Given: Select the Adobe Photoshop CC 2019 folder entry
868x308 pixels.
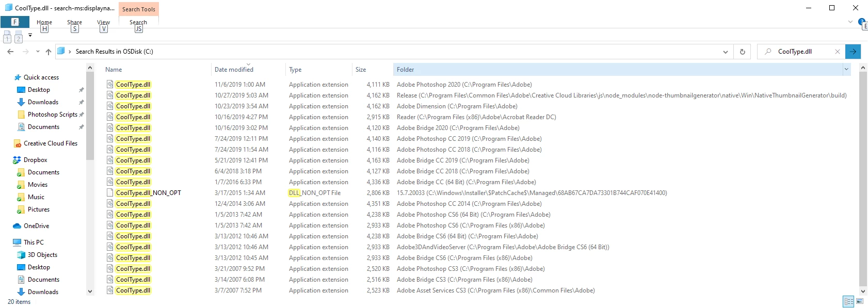Looking at the screenshot, I should point(469,139).
